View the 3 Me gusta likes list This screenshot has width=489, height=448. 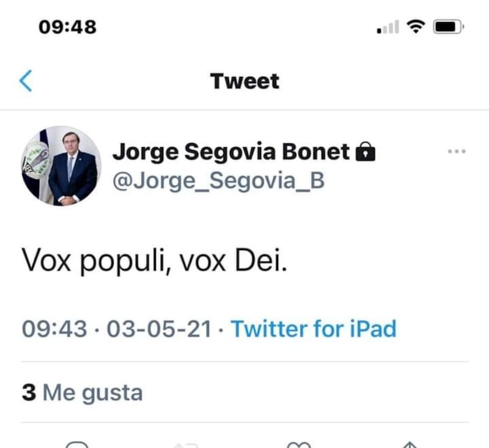82,392
